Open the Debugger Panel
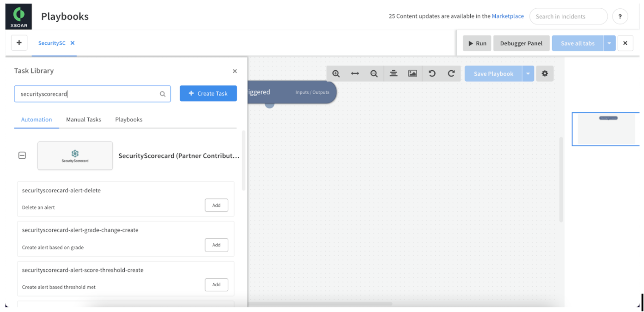Screen dimensions: 644x312 (x=521, y=43)
